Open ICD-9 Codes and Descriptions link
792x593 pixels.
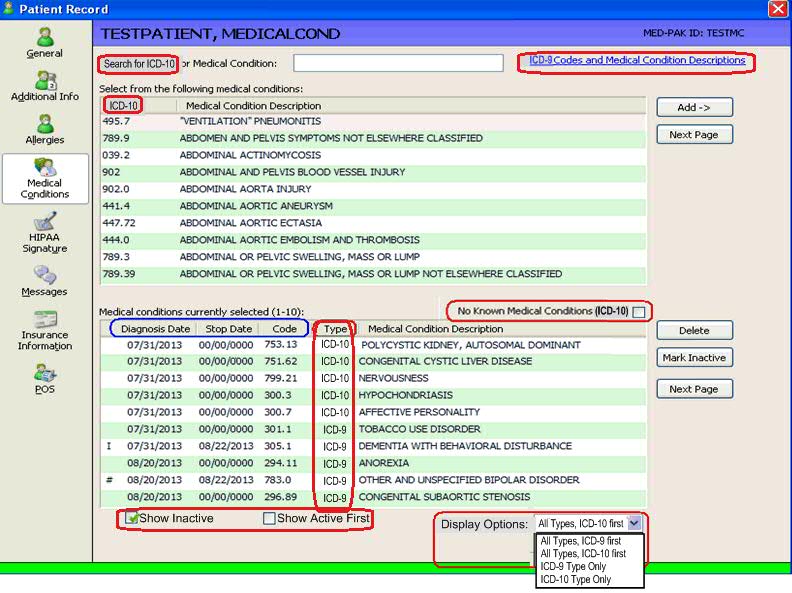(637, 61)
